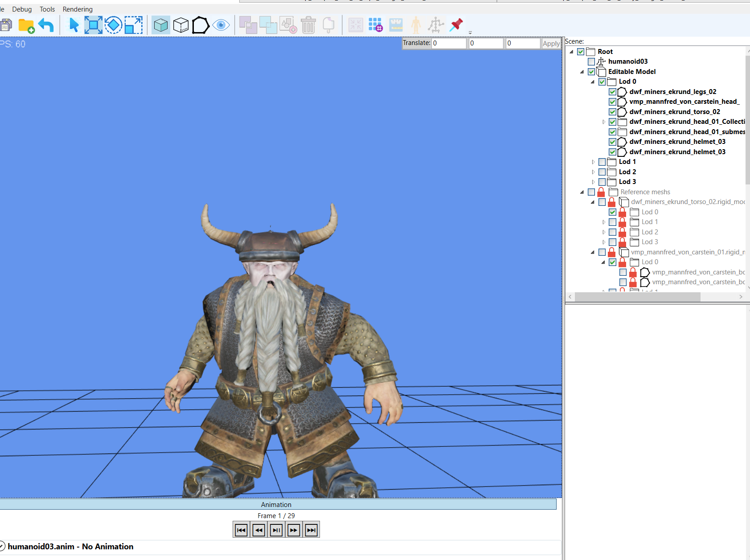Screen dimensions: 750x560
Task: Collapse the Reference meshs tree node
Action: 582,192
